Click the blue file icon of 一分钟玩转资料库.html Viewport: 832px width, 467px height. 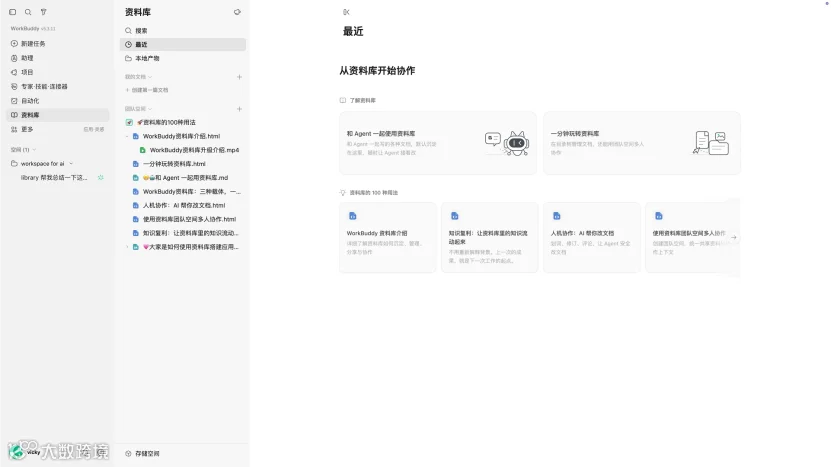click(135, 164)
